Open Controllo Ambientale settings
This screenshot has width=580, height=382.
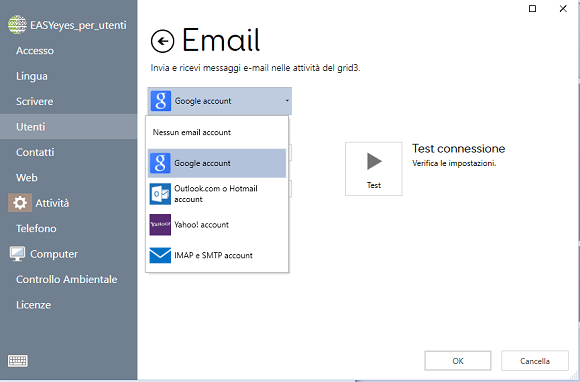pos(68,279)
